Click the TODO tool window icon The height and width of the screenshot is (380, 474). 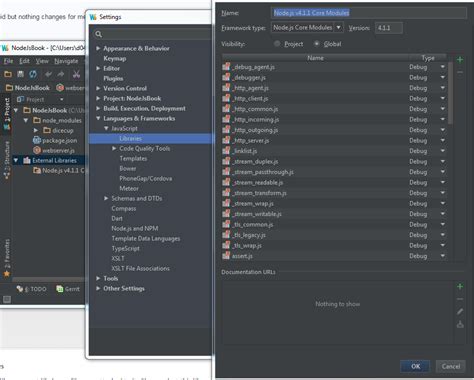click(x=20, y=289)
